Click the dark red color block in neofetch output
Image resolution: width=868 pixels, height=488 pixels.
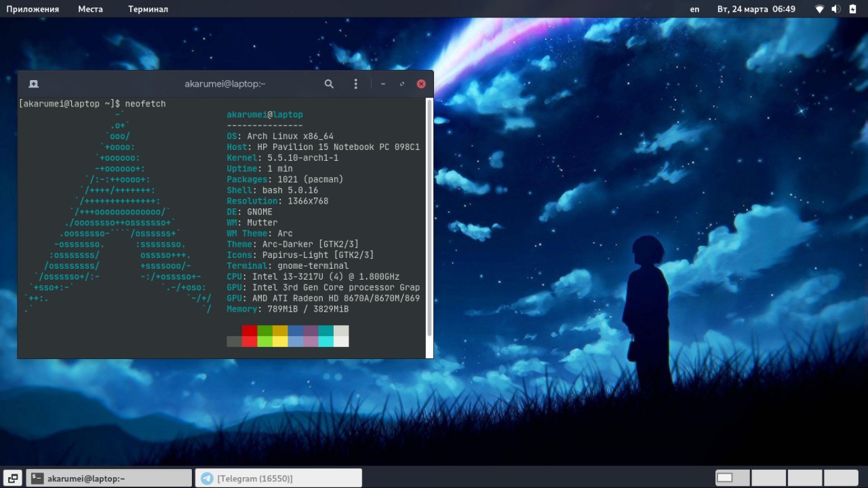point(250,331)
